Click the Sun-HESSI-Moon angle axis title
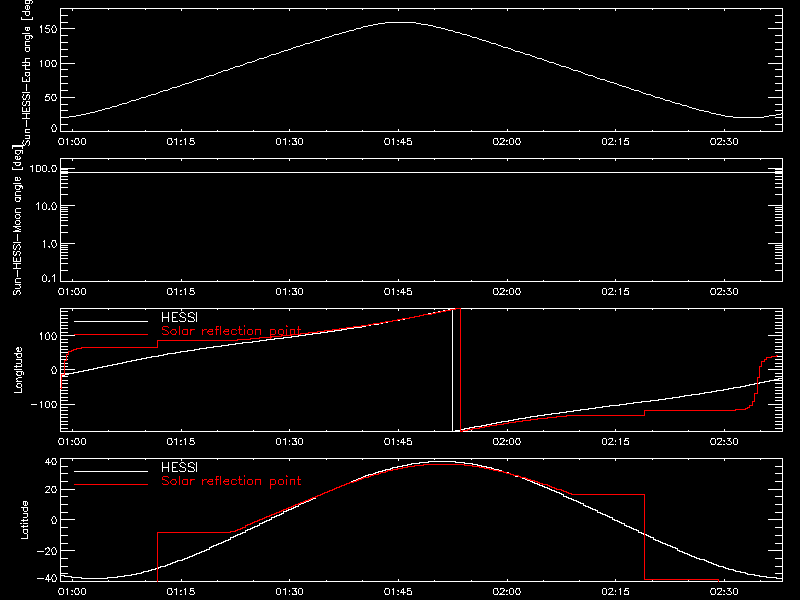This screenshot has height=600, width=800. click(17, 220)
